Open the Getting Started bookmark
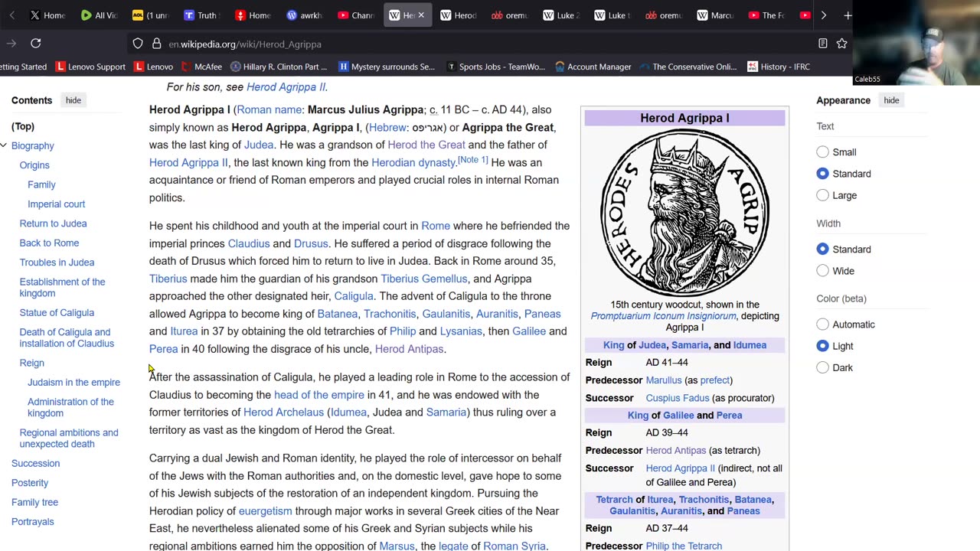 pos(24,67)
